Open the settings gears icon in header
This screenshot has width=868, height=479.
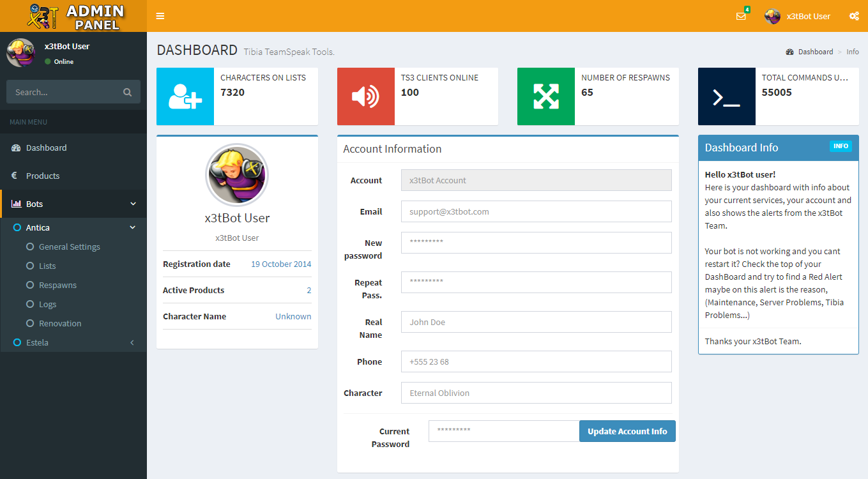[x=854, y=16]
